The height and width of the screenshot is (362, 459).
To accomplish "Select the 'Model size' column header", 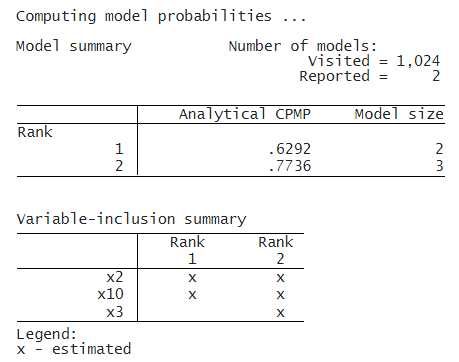I will [x=399, y=114].
